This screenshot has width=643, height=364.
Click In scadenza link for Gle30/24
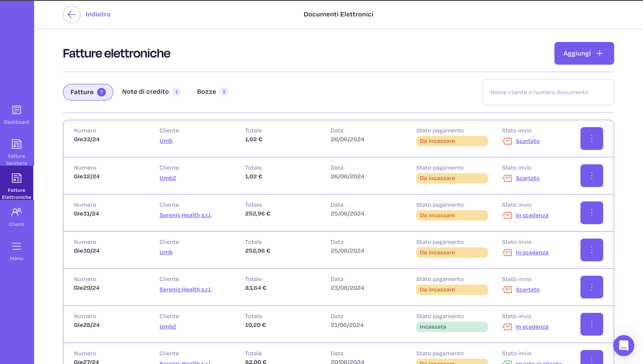click(x=532, y=253)
